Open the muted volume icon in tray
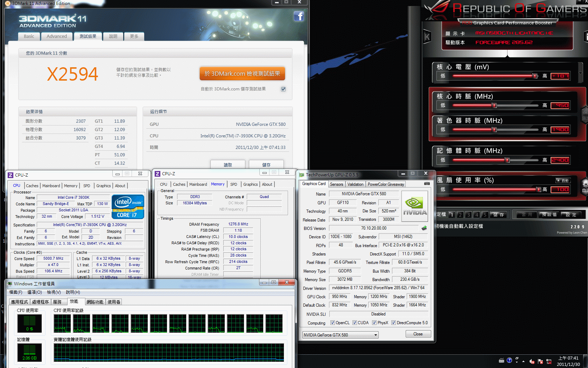Viewport: 588px width, 368px height. point(532,361)
